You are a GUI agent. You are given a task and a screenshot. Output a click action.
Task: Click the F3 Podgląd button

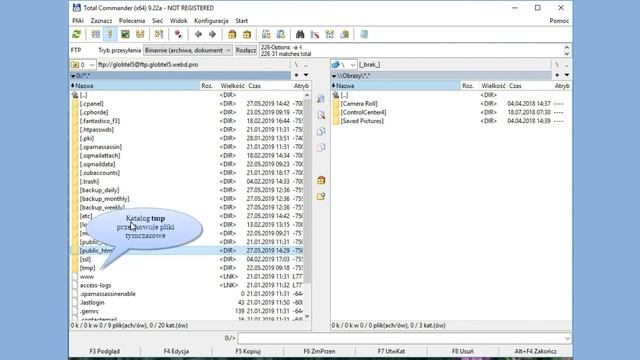click(x=104, y=351)
